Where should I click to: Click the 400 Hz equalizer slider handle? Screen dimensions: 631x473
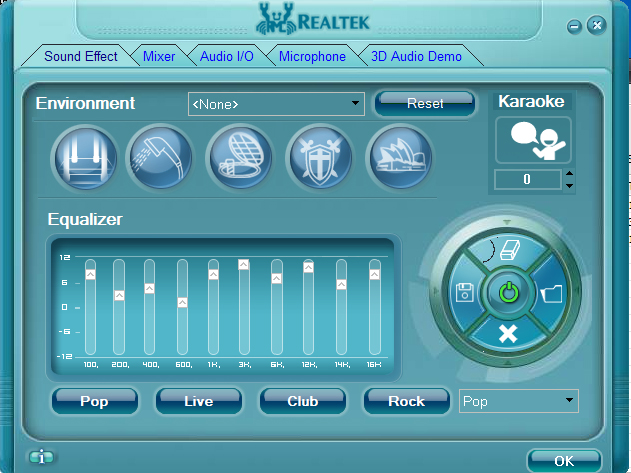(x=149, y=288)
